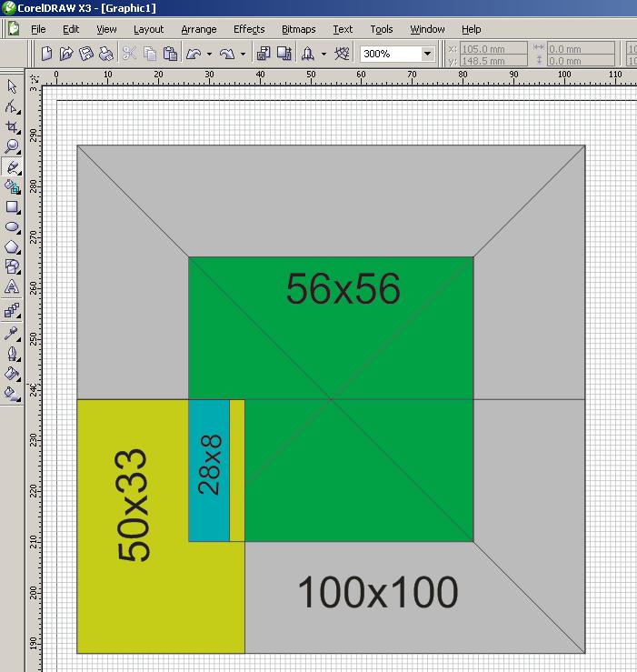Click the document icon in menu bar
The height and width of the screenshot is (672, 637).
point(14,29)
